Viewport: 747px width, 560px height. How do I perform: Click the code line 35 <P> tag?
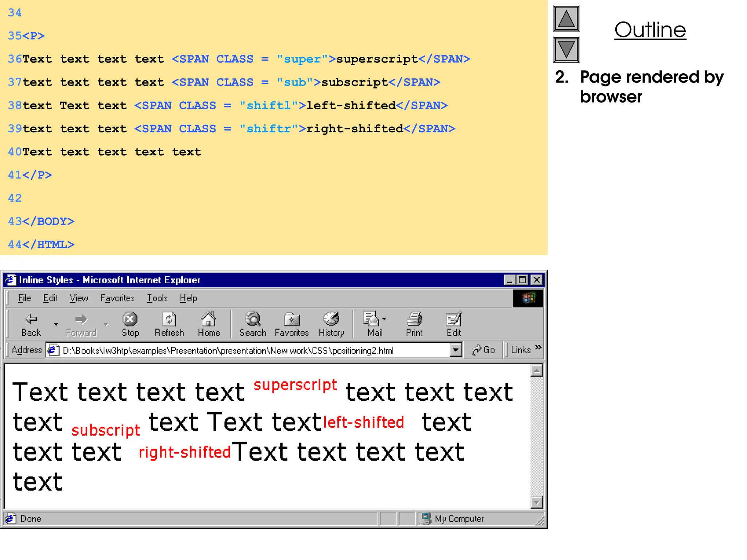(x=33, y=36)
